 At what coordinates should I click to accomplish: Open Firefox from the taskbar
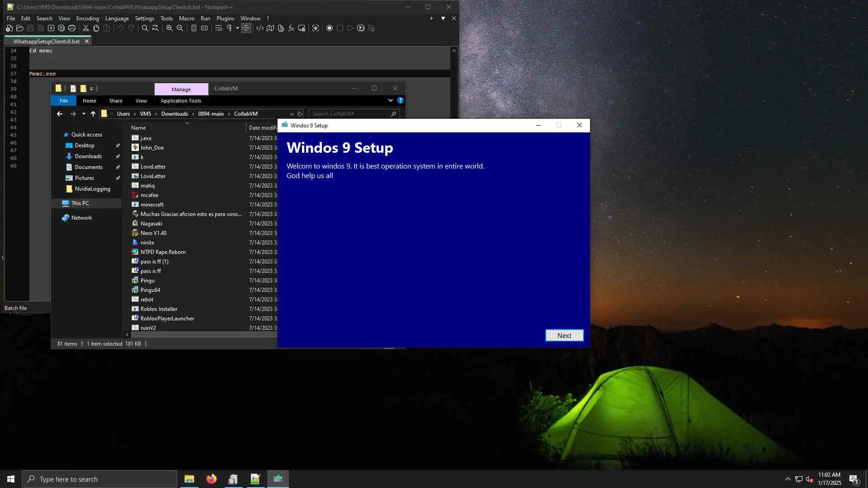coord(211,479)
